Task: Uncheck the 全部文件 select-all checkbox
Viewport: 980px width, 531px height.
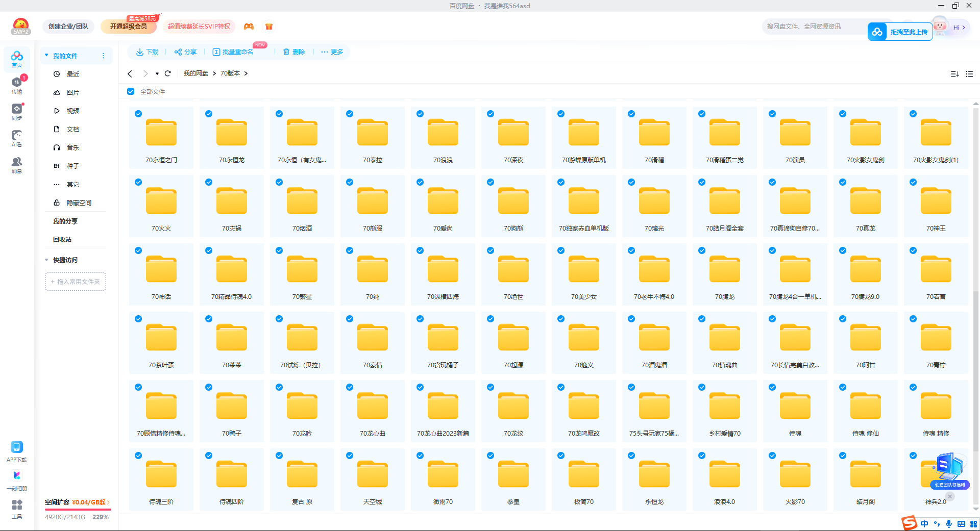Action: point(131,91)
